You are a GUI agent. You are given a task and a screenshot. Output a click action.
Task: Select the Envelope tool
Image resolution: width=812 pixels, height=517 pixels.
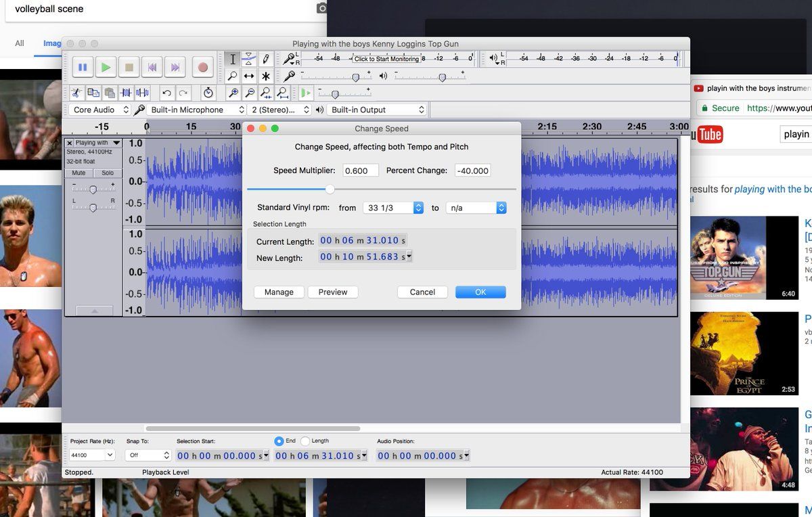pyautogui.click(x=249, y=60)
